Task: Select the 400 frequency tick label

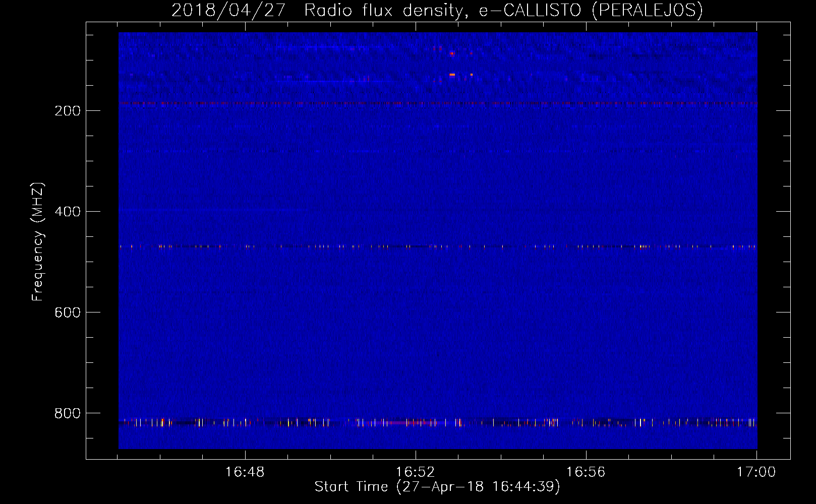Action: (68, 212)
